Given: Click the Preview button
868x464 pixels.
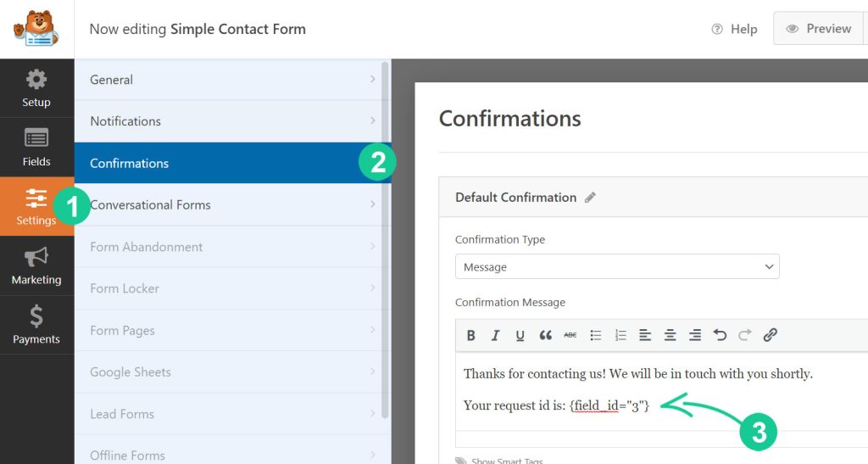Looking at the screenshot, I should click(818, 29).
